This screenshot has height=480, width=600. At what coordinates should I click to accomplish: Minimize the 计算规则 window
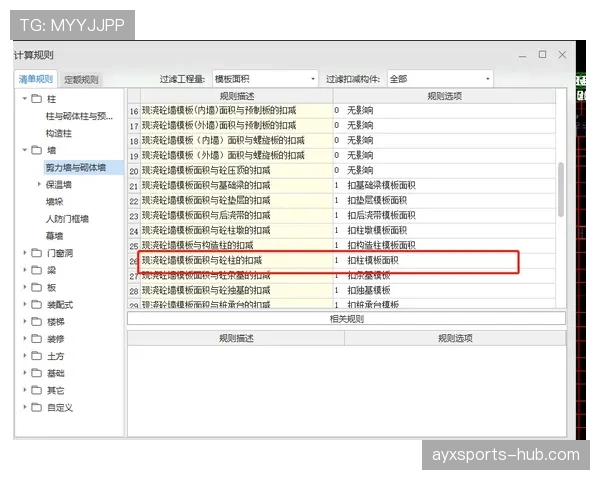point(522,56)
